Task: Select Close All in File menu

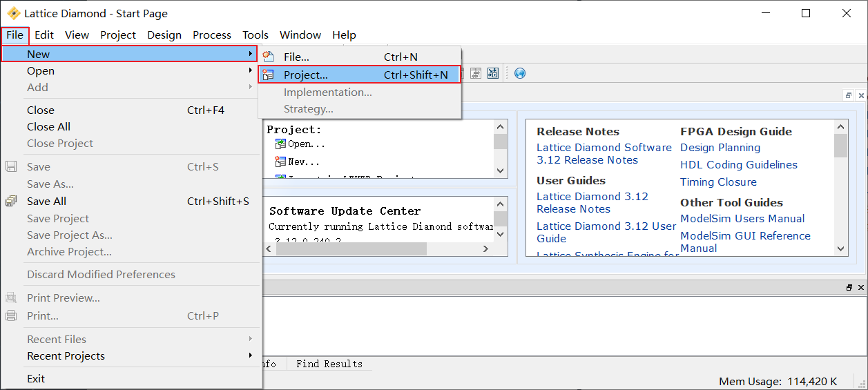Action: pyautogui.click(x=131, y=126)
